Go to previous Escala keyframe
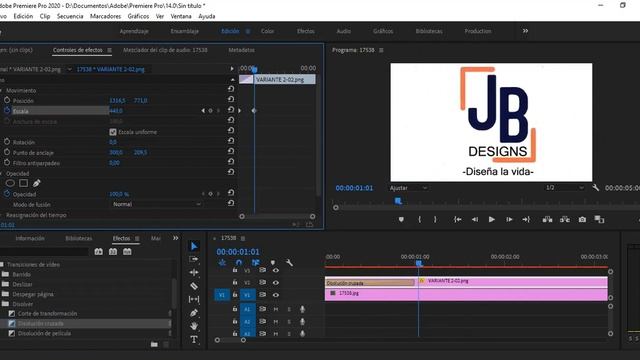640x360 pixels. tap(203, 111)
